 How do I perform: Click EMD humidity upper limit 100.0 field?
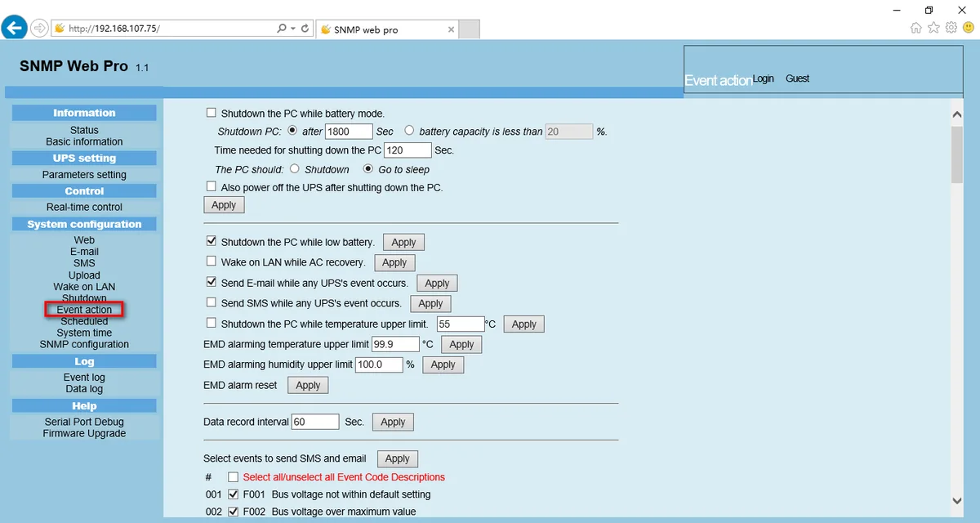(x=379, y=364)
